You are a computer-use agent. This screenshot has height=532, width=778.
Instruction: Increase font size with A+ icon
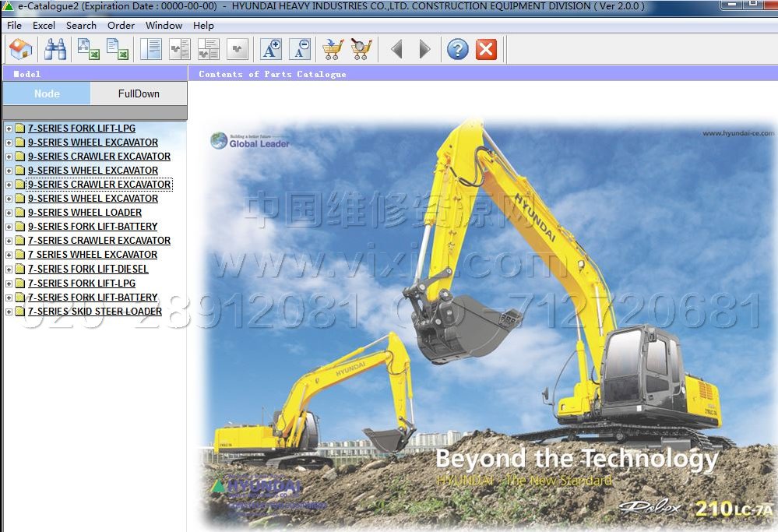271,50
